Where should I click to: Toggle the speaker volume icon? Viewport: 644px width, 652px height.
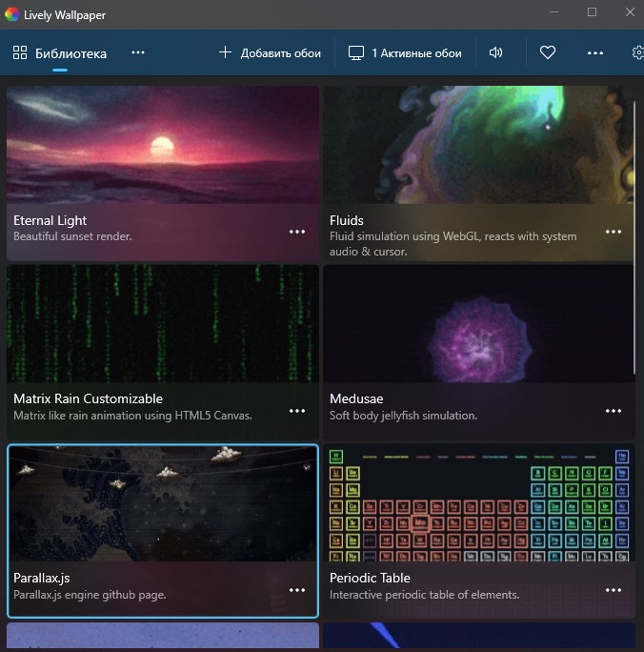495,52
